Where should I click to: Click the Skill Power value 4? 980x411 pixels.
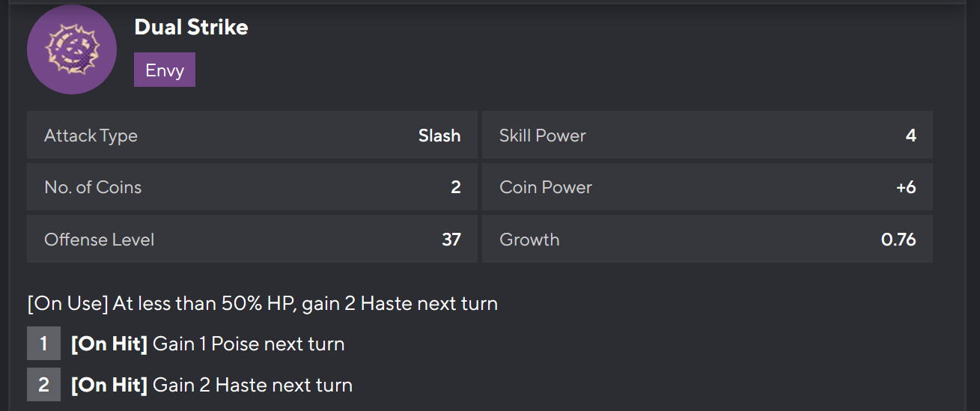pyautogui.click(x=910, y=136)
